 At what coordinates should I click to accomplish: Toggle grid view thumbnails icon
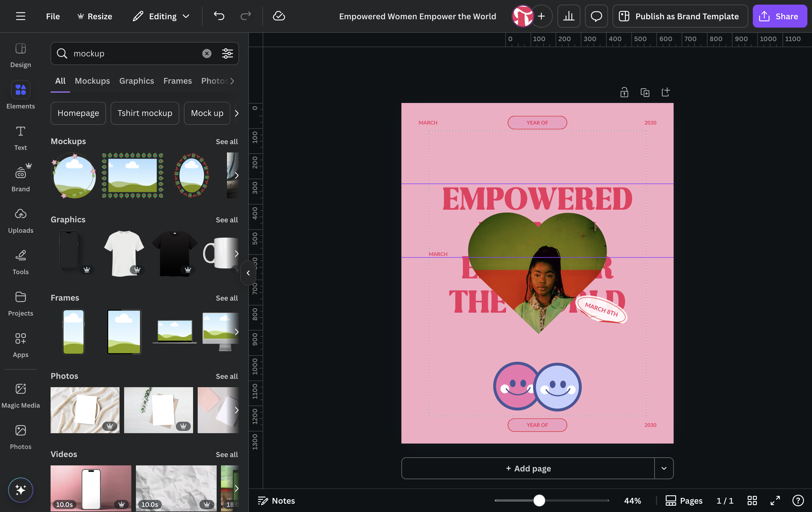pyautogui.click(x=752, y=500)
